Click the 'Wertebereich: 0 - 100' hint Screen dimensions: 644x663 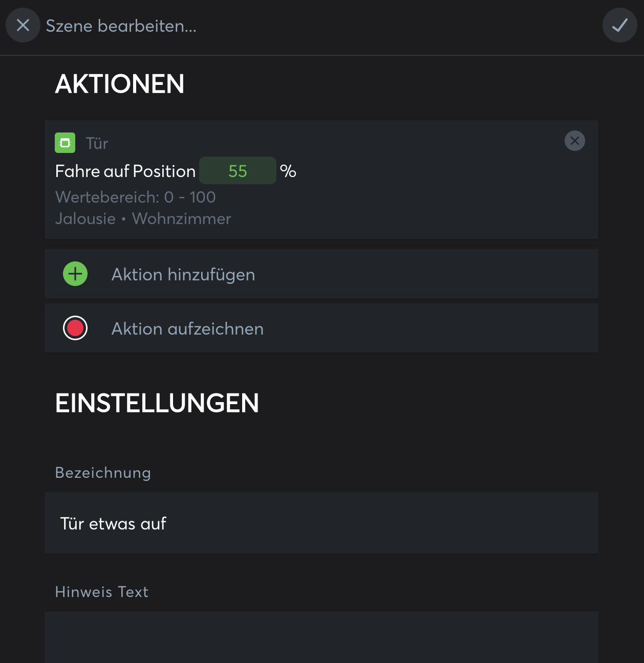[136, 197]
